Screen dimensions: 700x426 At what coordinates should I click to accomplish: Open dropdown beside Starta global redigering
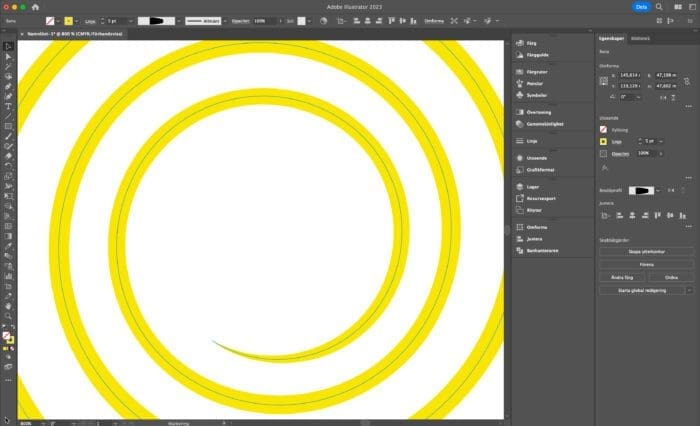pos(690,290)
